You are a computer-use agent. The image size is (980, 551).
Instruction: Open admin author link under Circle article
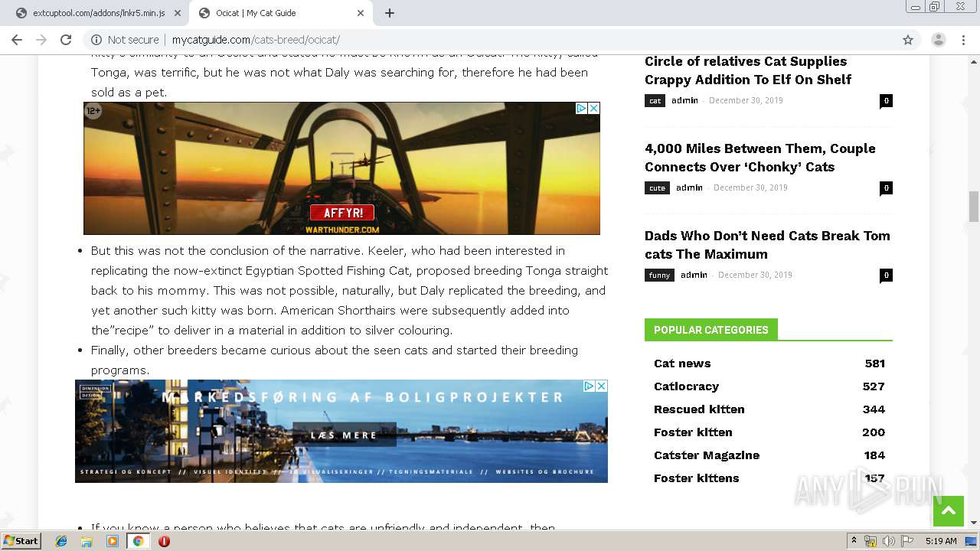[684, 100]
